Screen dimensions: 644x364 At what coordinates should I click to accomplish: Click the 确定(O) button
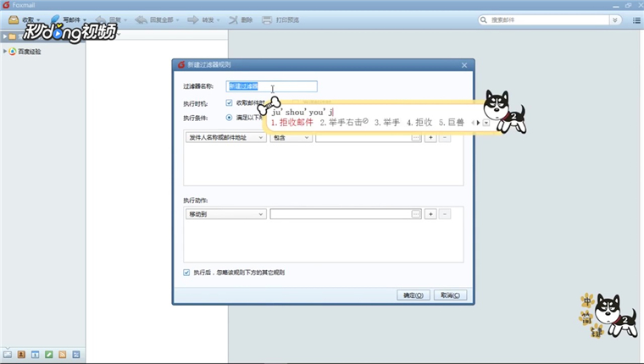(414, 295)
